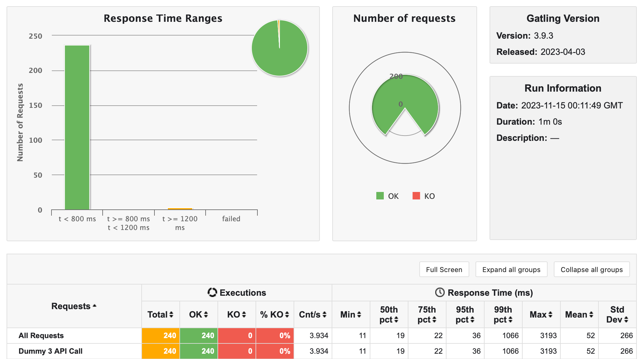Sort by Min response time arrows
The height and width of the screenshot is (359, 644).
pos(359,315)
